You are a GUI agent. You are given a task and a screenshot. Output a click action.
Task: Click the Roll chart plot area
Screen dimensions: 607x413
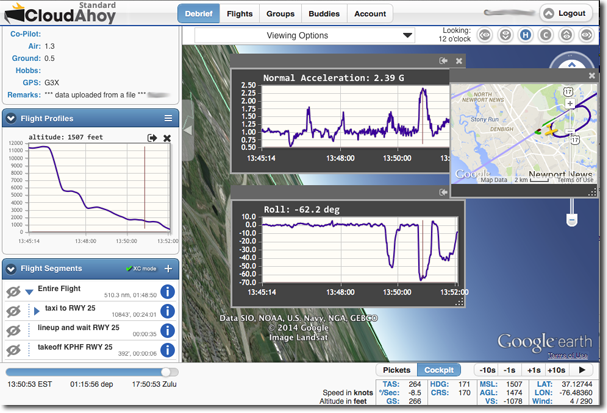click(360, 250)
